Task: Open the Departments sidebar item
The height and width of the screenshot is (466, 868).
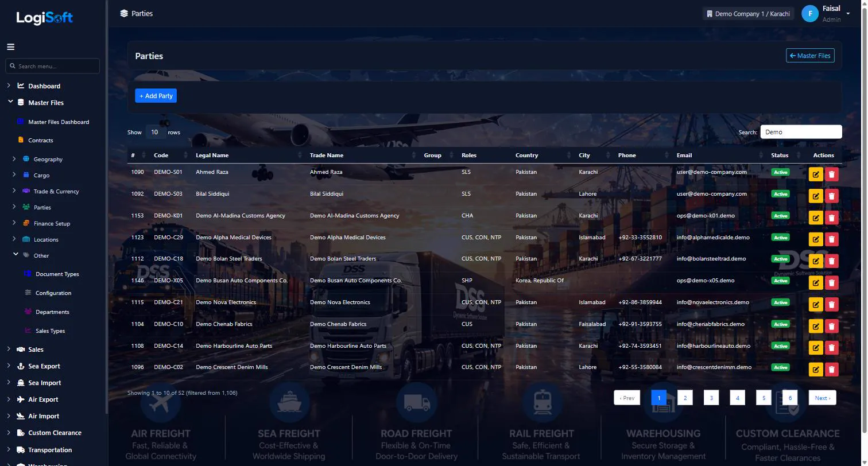Action: 52,312
